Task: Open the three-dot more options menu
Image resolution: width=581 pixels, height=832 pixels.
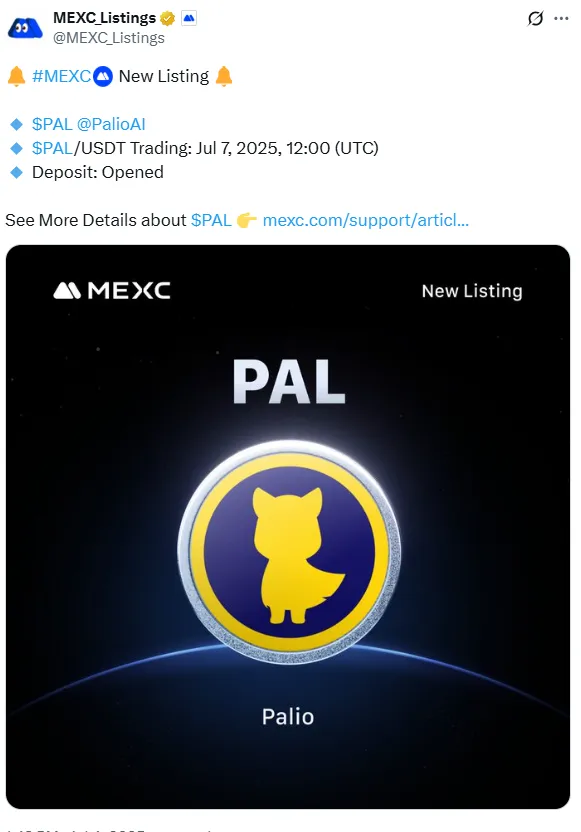Action: click(x=561, y=19)
